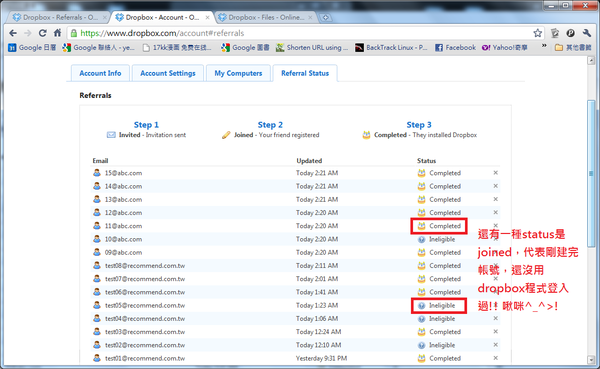Select the email 13@abc.com
The width and height of the screenshot is (600, 369).
123,199
